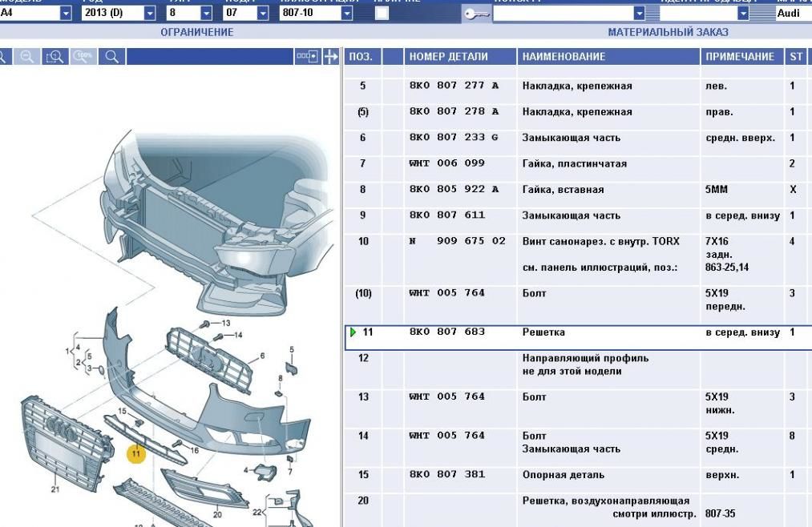Select highlighted callout 11 in the diagram
The width and height of the screenshot is (812, 527).
pyautogui.click(x=135, y=454)
